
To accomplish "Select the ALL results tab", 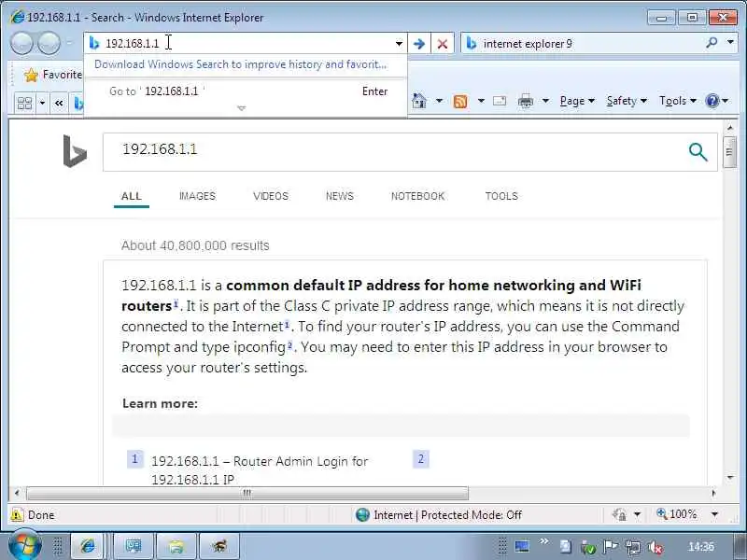I will tap(132, 196).
